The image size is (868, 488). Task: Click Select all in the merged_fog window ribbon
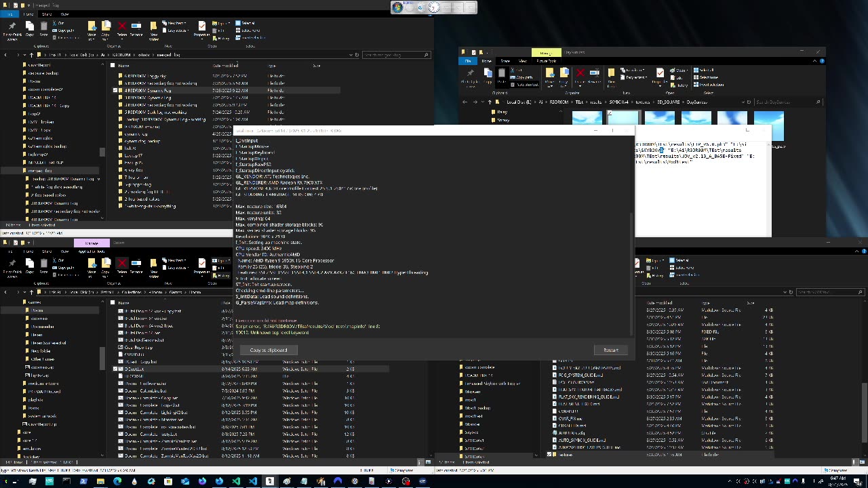click(245, 23)
